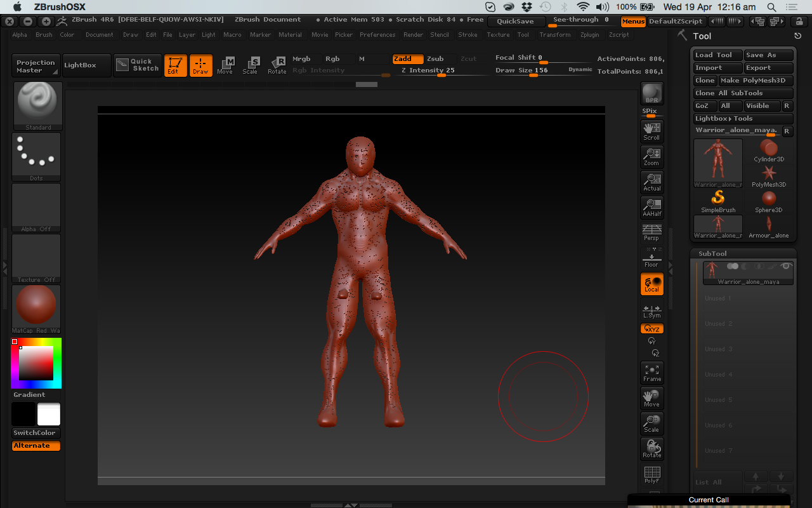Select the Rotate transform tool in top shelf
The height and width of the screenshot is (508, 812).
[x=277, y=65]
